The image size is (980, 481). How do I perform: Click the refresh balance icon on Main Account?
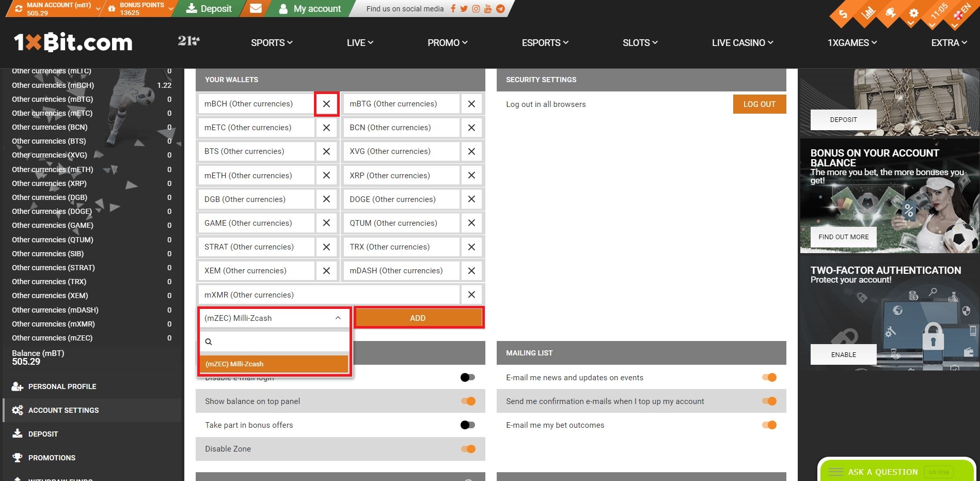point(19,9)
